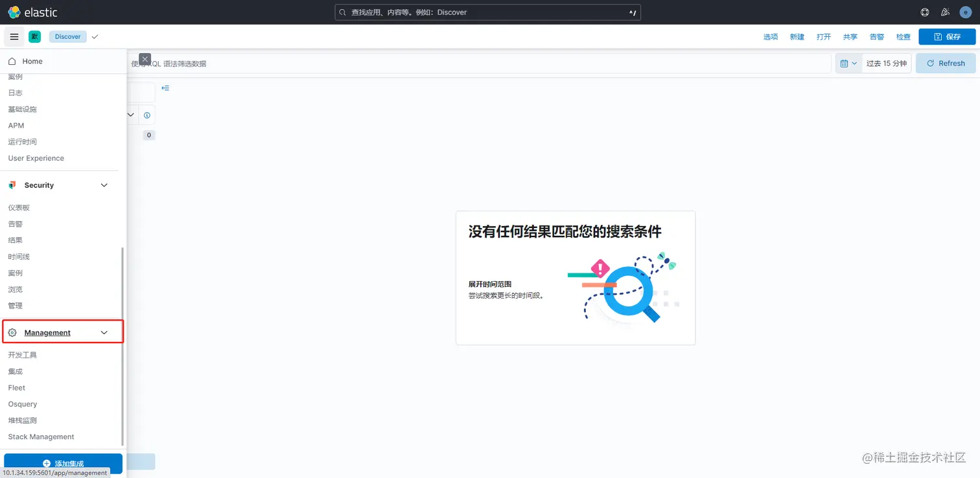The image size is (980, 478).
Task: Click the blue 保存 save button
Action: pos(947,36)
